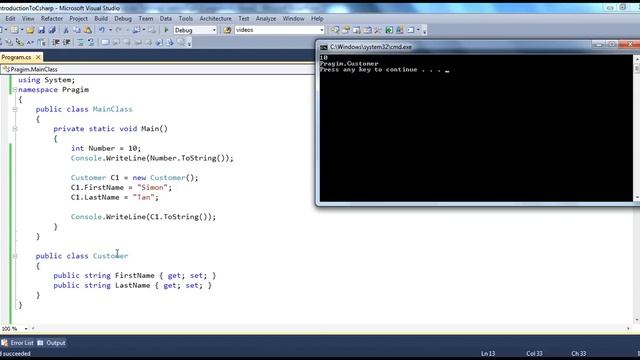Open Toolbox toolbar icon
This screenshot has width=640, height=360.
tap(367, 30)
